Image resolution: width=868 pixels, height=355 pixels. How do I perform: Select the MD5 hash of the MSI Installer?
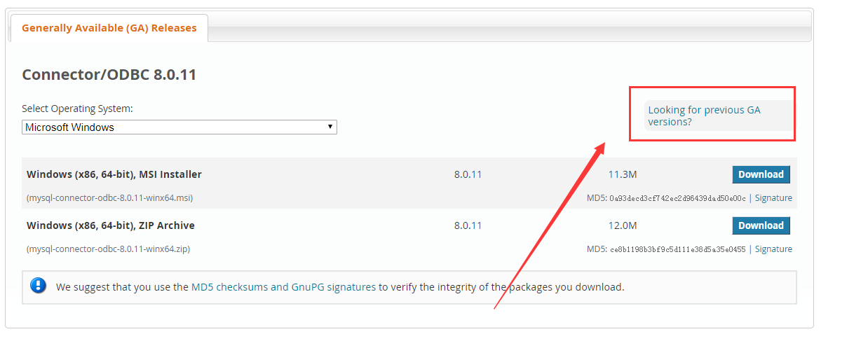pyautogui.click(x=677, y=198)
